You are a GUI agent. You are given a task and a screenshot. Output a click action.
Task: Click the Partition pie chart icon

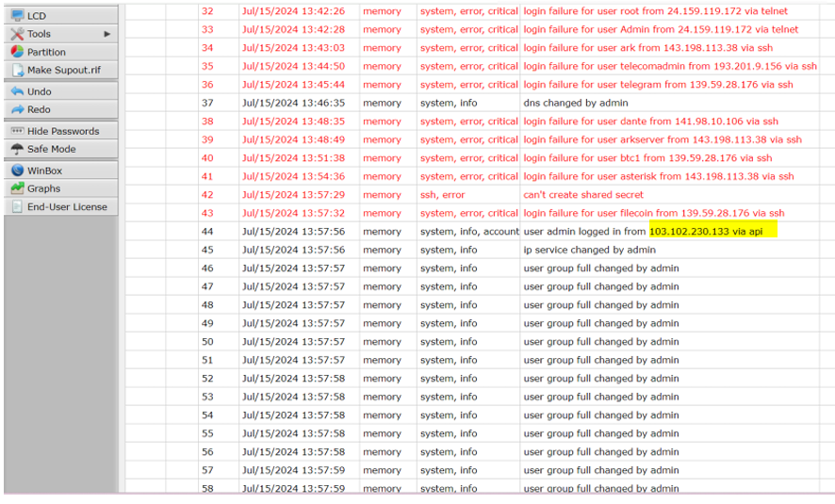click(17, 52)
